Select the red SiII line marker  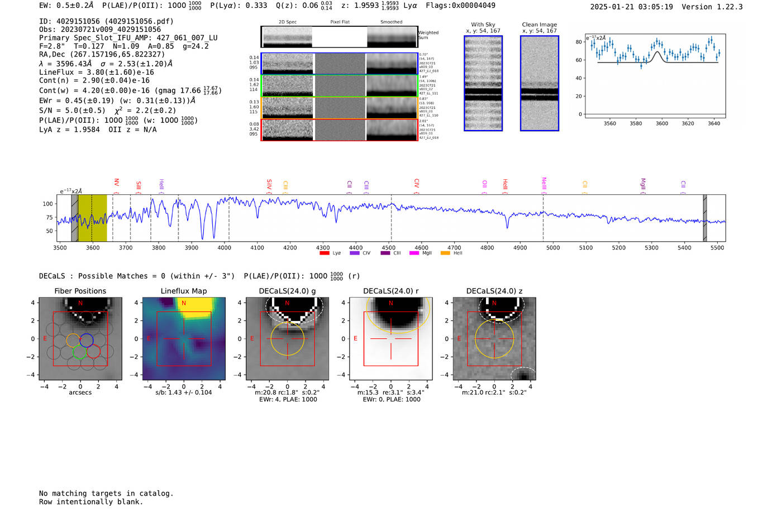(x=139, y=186)
